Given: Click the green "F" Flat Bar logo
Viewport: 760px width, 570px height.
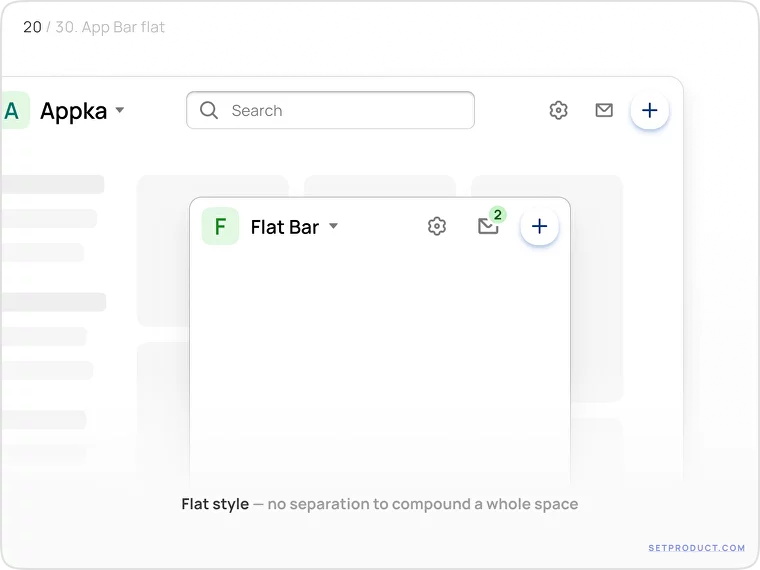Looking at the screenshot, I should (x=220, y=227).
